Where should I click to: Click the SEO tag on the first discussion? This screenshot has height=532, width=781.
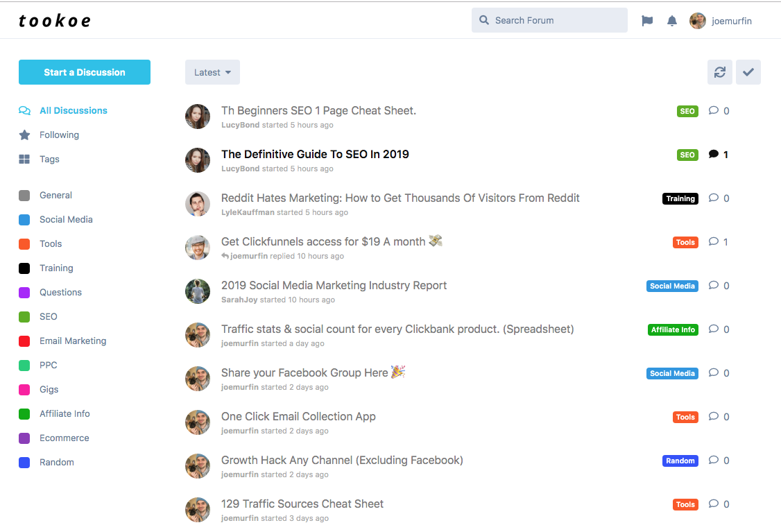pyautogui.click(x=687, y=111)
